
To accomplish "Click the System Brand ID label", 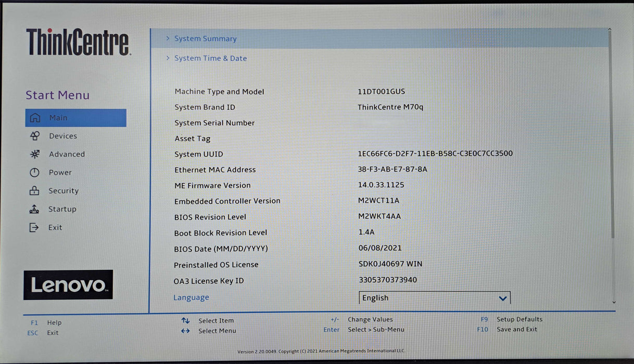I will click(205, 107).
